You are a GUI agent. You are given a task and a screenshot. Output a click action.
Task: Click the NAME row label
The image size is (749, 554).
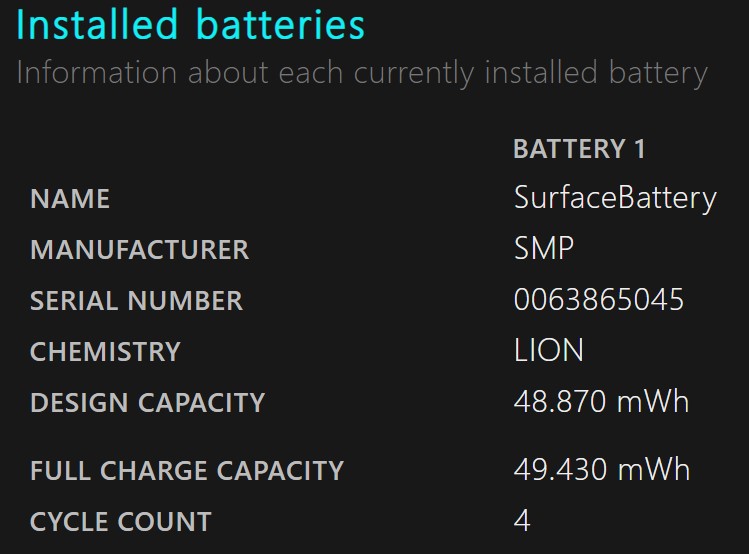coord(70,199)
